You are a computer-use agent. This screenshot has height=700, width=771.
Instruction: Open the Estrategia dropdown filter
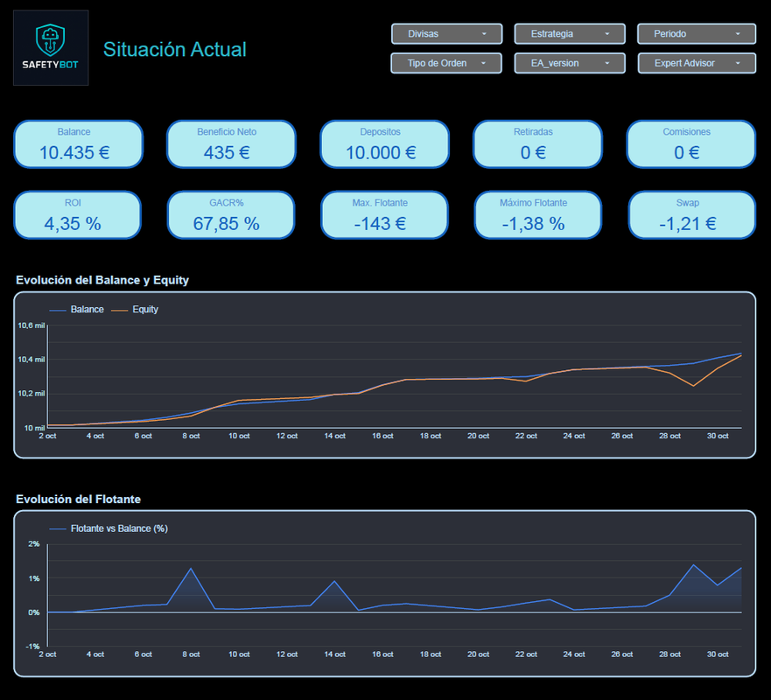coord(570,34)
